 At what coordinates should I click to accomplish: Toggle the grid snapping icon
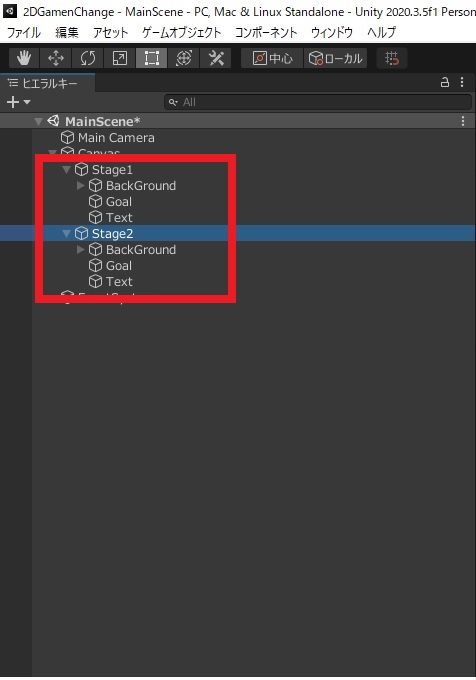tap(392, 58)
